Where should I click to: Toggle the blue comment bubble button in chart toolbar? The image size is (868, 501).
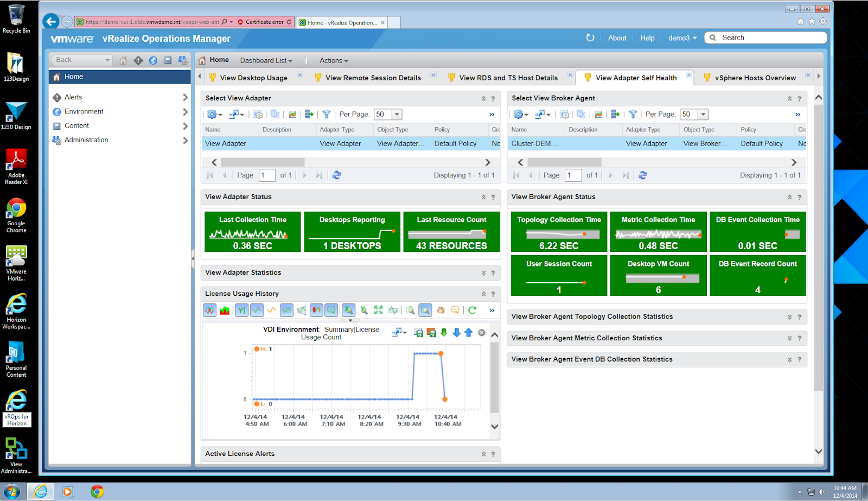pyautogui.click(x=331, y=310)
